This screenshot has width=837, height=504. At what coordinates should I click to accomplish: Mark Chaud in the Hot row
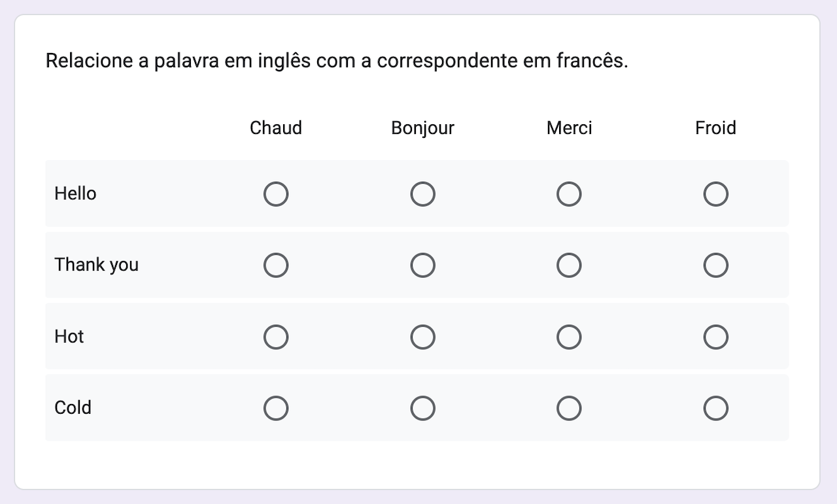tap(276, 337)
